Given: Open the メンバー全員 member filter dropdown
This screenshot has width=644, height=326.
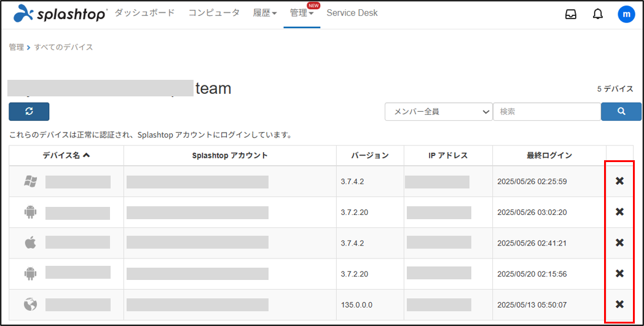Looking at the screenshot, I should point(438,112).
